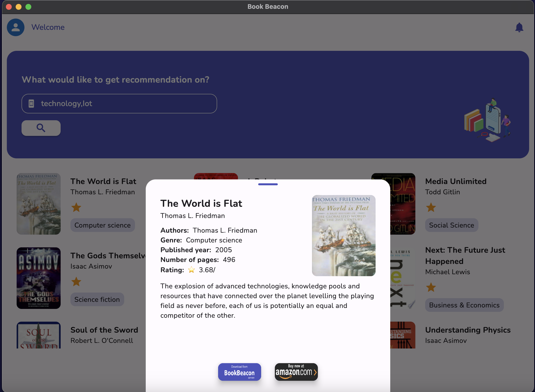The height and width of the screenshot is (392, 535).
Task: Click the magnifying glass search icon
Action: [x=41, y=128]
